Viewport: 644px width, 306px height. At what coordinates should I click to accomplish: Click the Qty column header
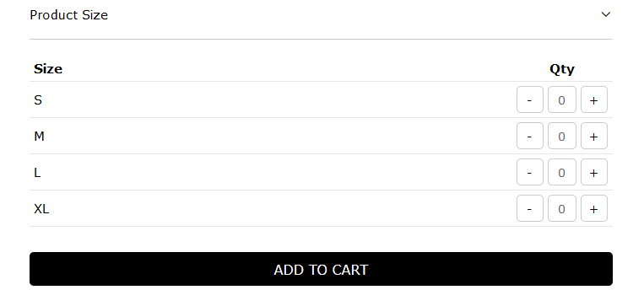[x=562, y=69]
